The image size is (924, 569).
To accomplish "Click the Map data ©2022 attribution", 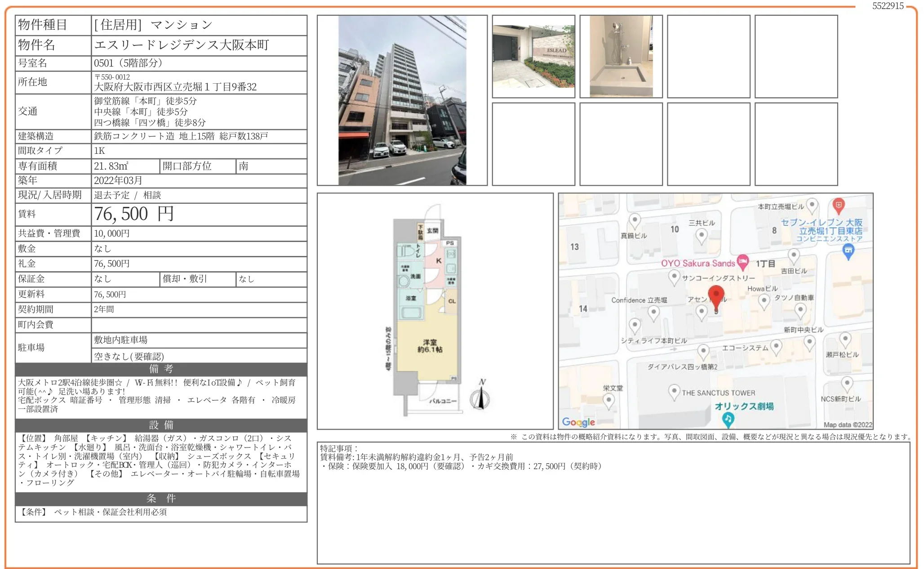I will click(849, 424).
